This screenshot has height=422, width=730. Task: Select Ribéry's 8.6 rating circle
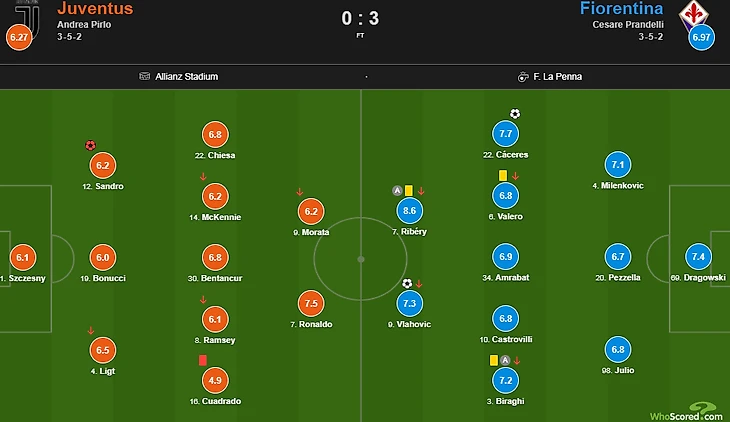point(409,211)
